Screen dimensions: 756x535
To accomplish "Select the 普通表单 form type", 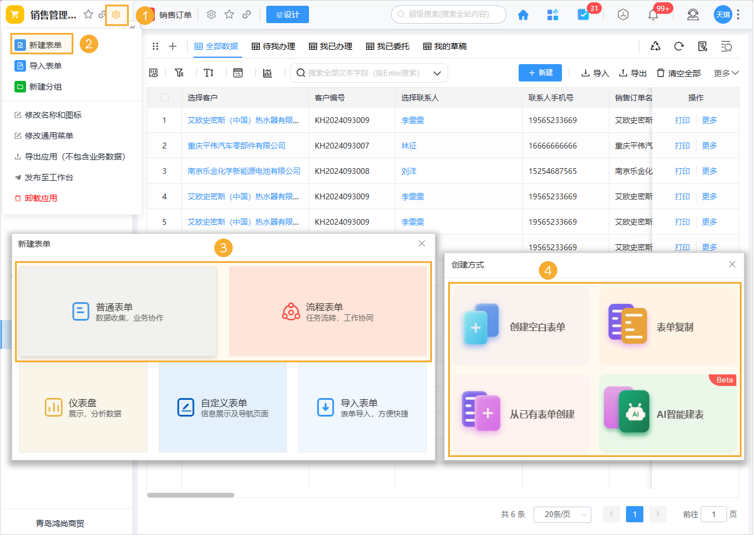I will click(118, 311).
